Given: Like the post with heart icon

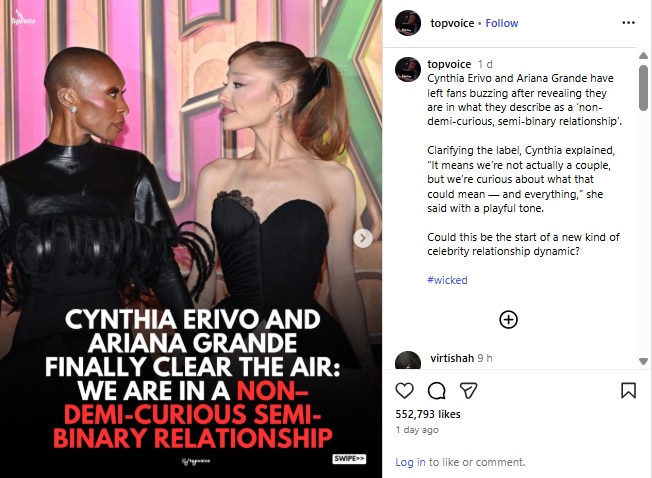Looking at the screenshot, I should coord(404,391).
